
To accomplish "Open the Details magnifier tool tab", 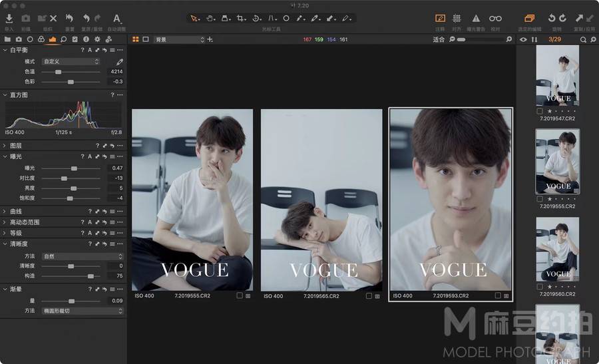I will pos(64,39).
